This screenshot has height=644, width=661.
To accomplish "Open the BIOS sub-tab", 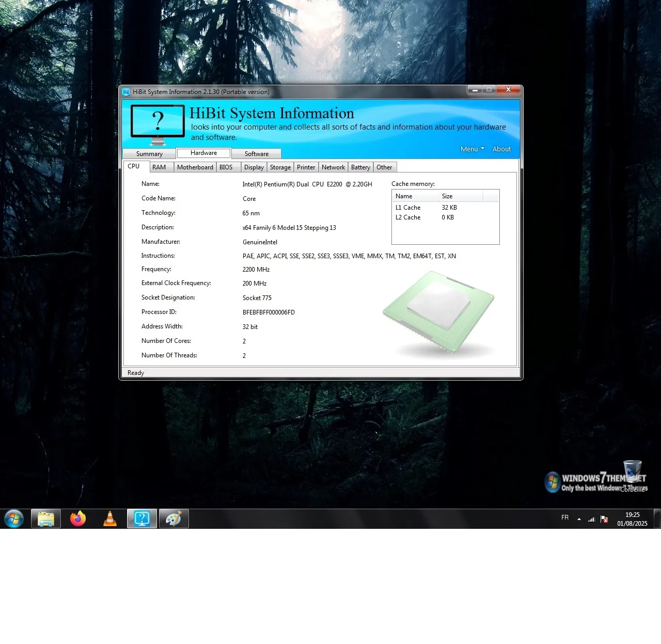I will (x=229, y=167).
